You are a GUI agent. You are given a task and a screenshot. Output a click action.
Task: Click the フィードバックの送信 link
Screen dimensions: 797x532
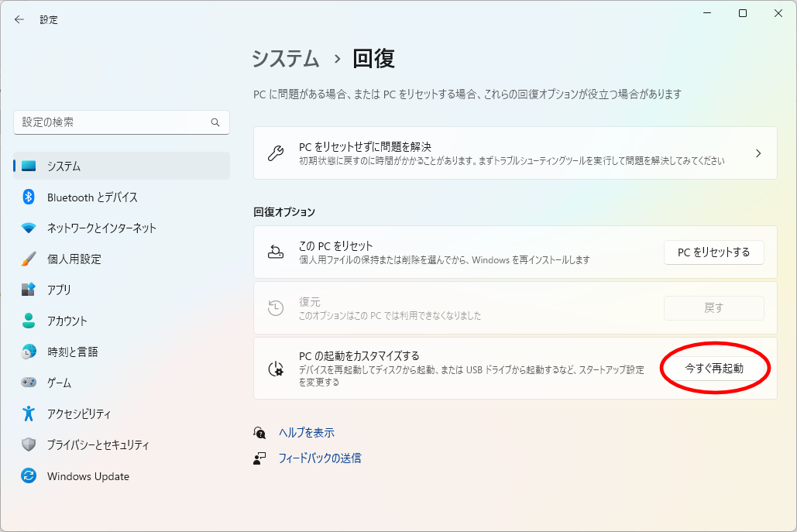[319, 458]
